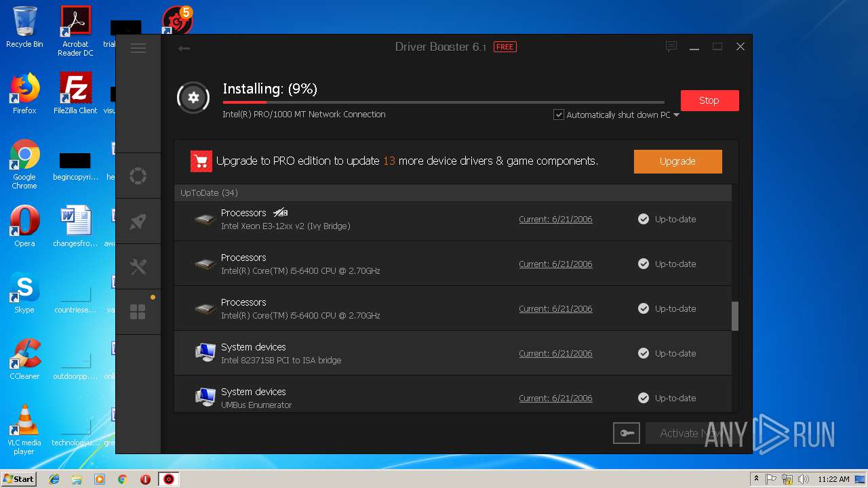
Task: Open the Tools wrench section in sidebar
Action: tap(138, 266)
